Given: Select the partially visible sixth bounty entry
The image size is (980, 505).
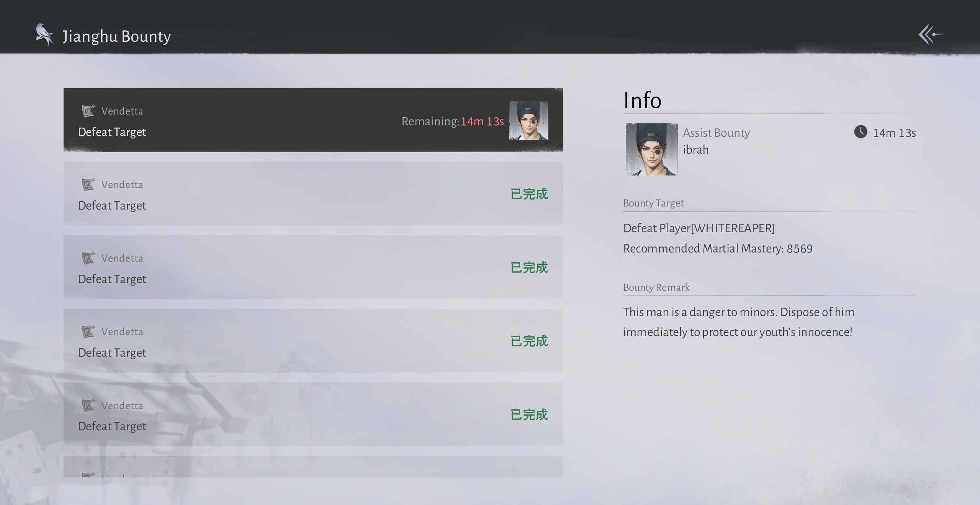Looking at the screenshot, I should click(313, 467).
